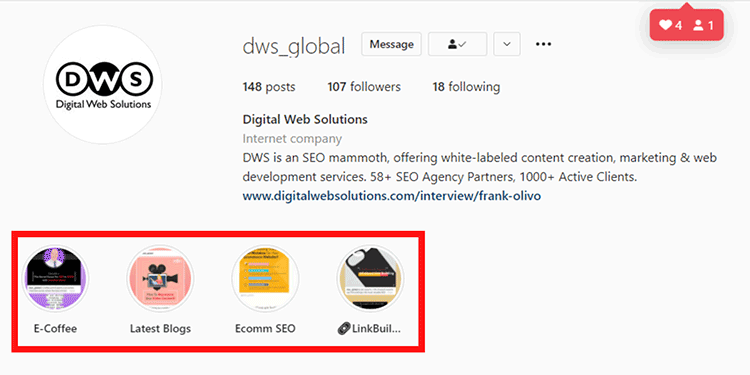Open the 18 following list
Screen dimensions: 750x375
(x=466, y=87)
